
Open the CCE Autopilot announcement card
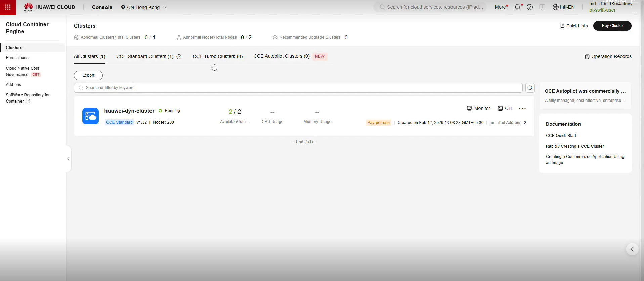point(585,95)
